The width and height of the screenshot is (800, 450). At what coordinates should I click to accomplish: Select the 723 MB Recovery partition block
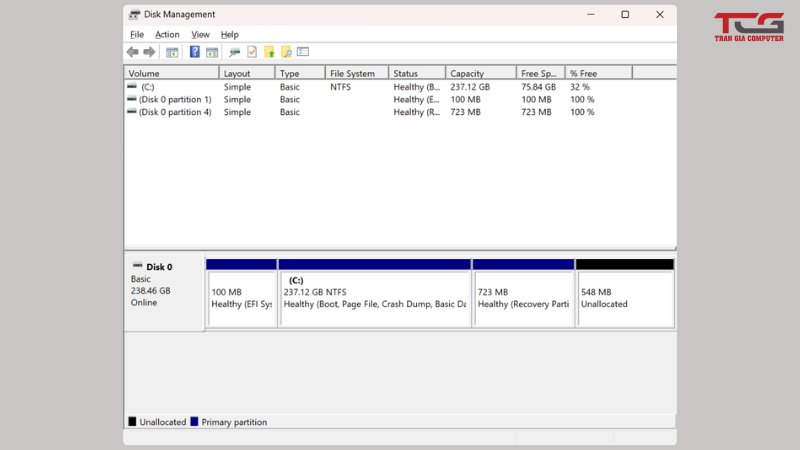click(x=523, y=298)
